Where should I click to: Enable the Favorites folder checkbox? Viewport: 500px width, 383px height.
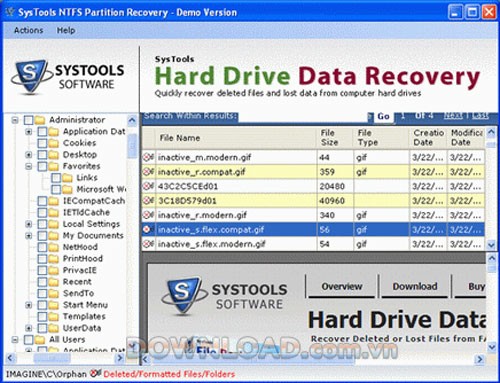[42, 166]
